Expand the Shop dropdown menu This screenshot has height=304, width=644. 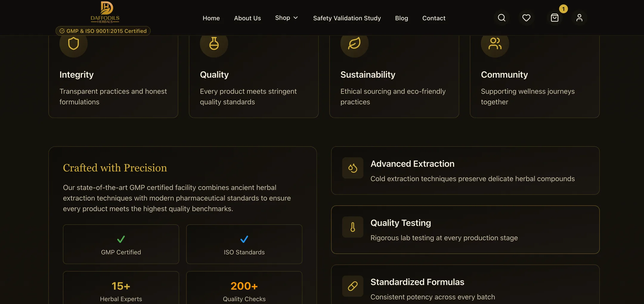coord(287,18)
